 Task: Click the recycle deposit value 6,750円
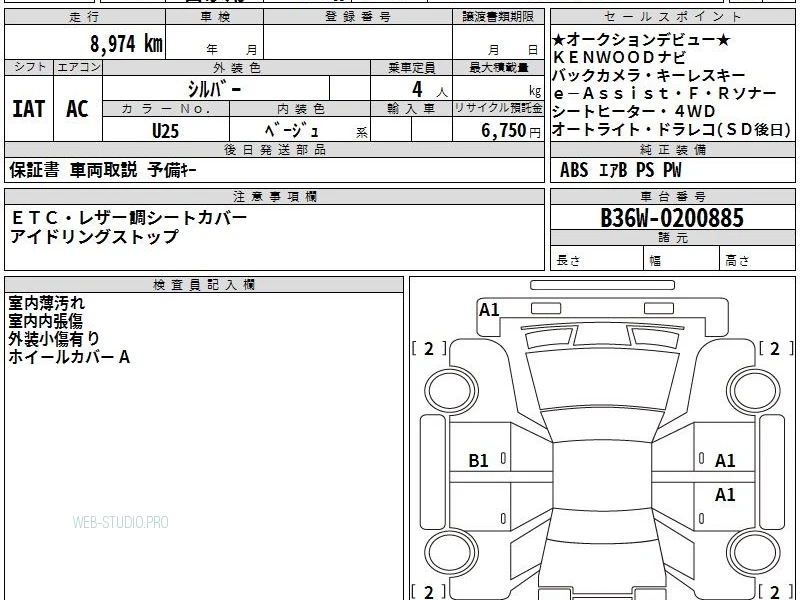click(511, 131)
